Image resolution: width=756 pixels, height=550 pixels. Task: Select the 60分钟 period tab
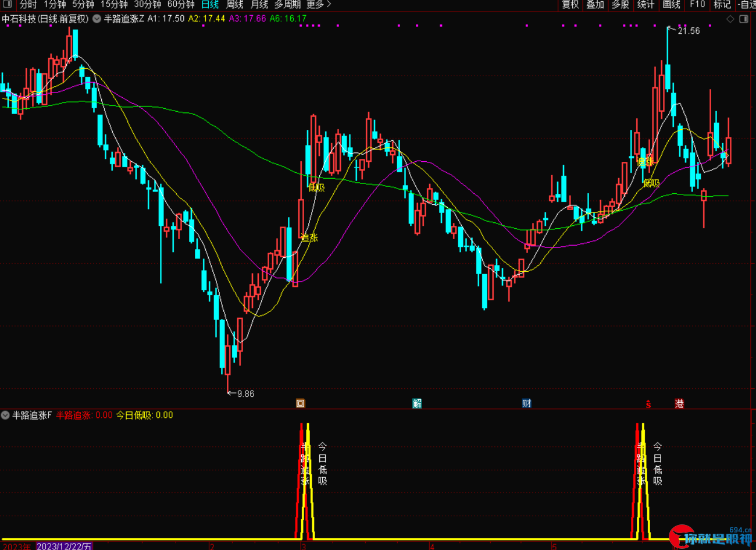[x=181, y=5]
